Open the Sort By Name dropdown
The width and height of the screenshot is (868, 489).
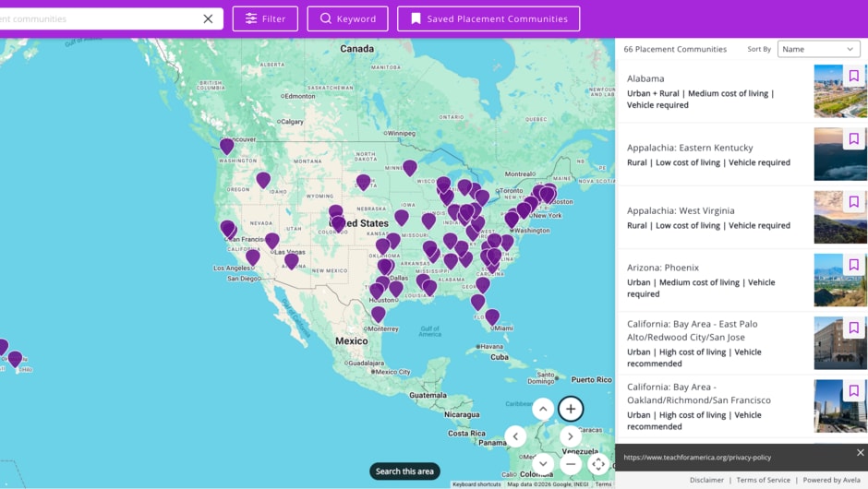click(x=819, y=49)
